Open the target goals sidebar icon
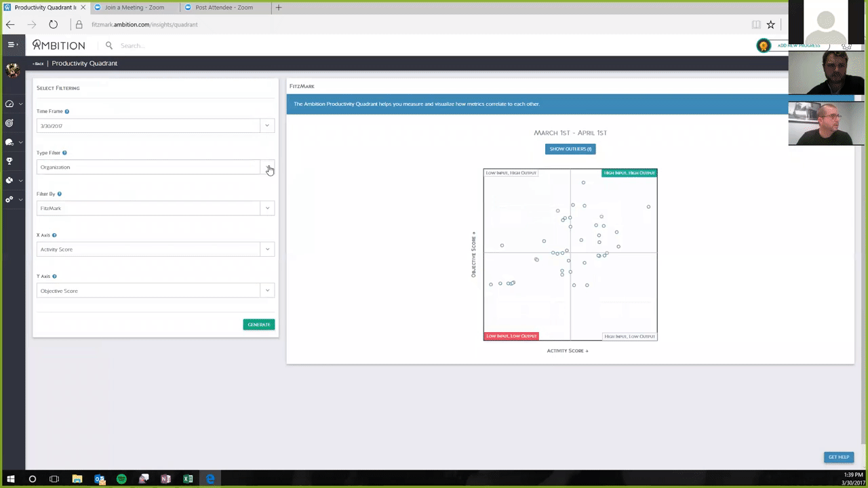 click(9, 123)
